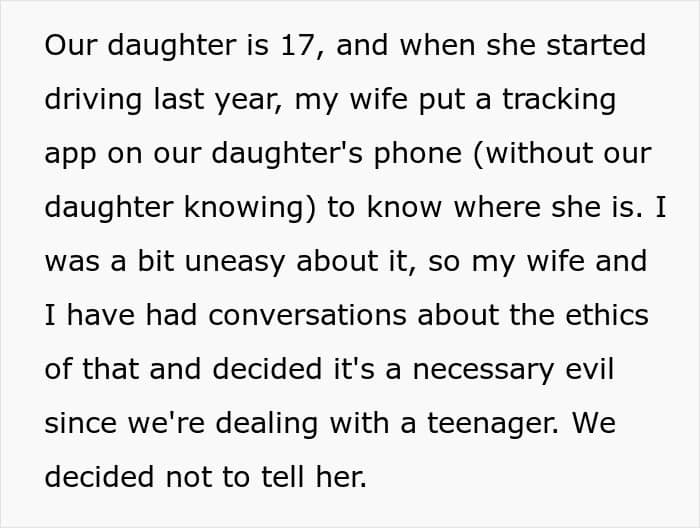This screenshot has width=700, height=528.
Task: Click the words "since we're dealing"
Action: point(181,424)
